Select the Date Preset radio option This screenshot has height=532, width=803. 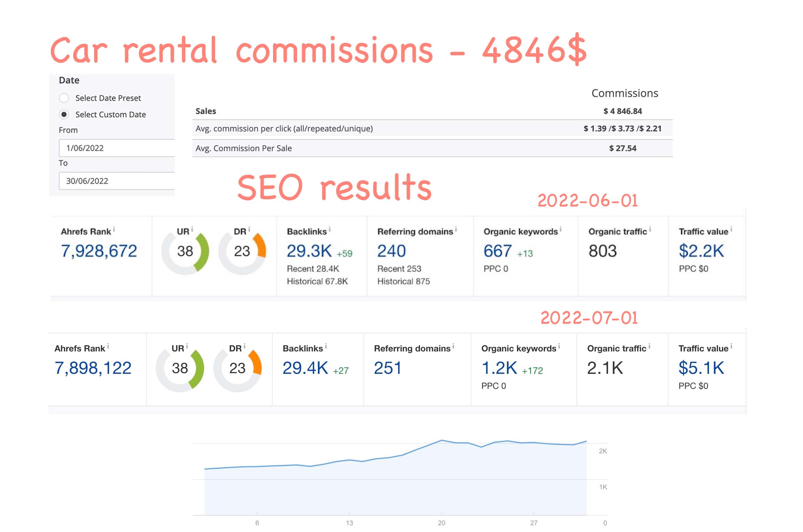coord(64,98)
